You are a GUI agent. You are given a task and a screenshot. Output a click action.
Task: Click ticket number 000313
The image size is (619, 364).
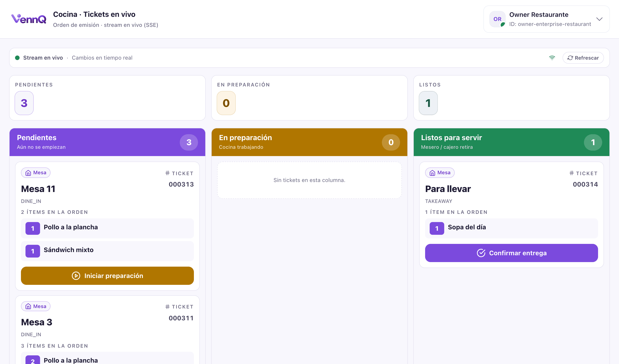pos(181,184)
